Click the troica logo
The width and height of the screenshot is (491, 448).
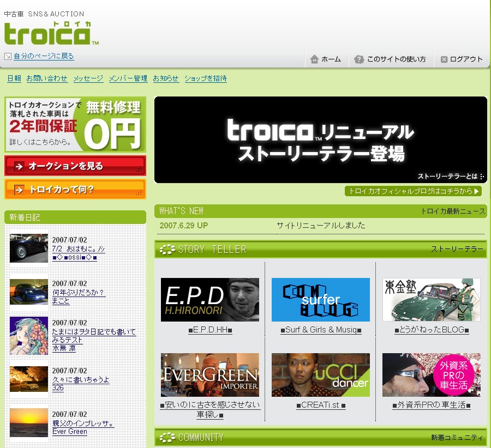pos(51,33)
